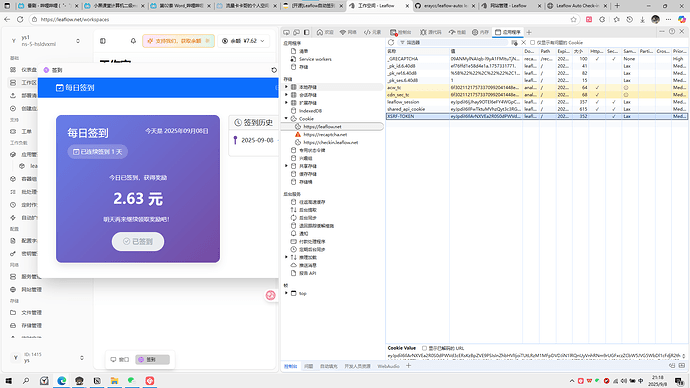Screen dimensions: 690x388
Task: Click the refresh cookies icon in DevTools
Action: pyautogui.click(x=391, y=43)
